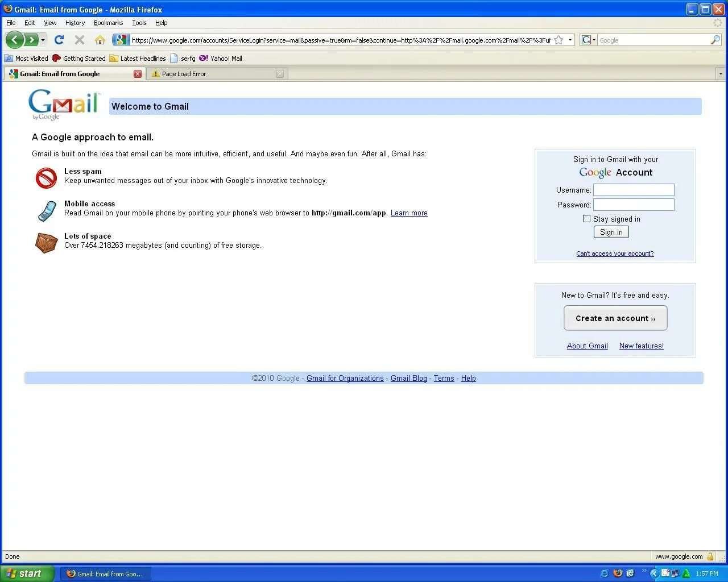
Task: Switch to the Gmail: Email from Google tab
Action: (x=74, y=74)
